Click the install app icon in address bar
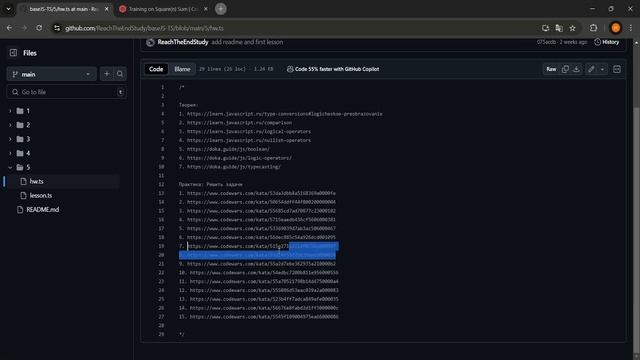The image size is (640, 360). tap(545, 28)
